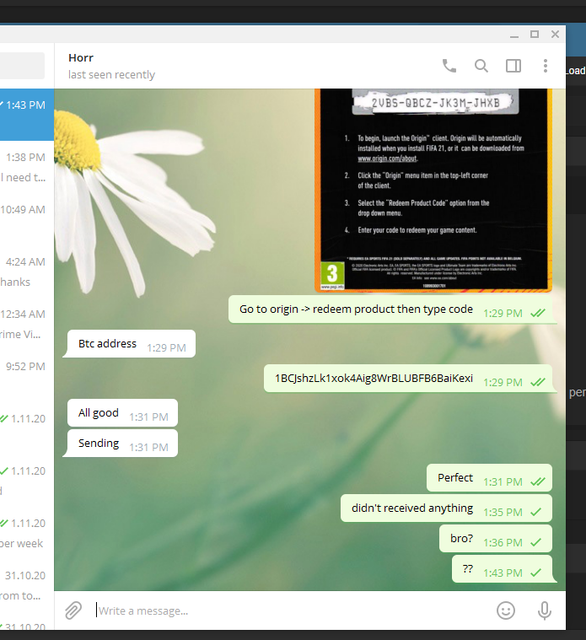Attach a file with the paperclip
This screenshot has height=640, width=586.
tap(73, 610)
